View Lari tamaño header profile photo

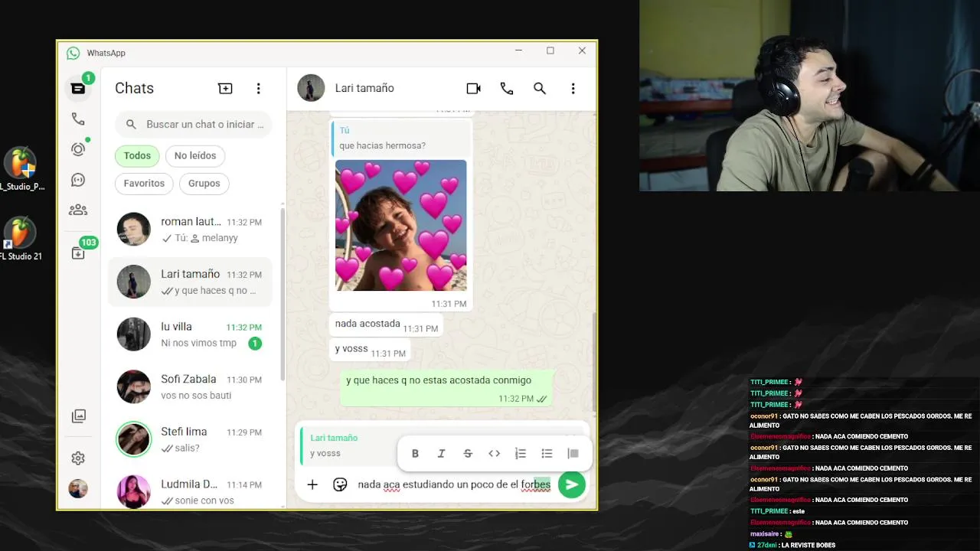311,88
